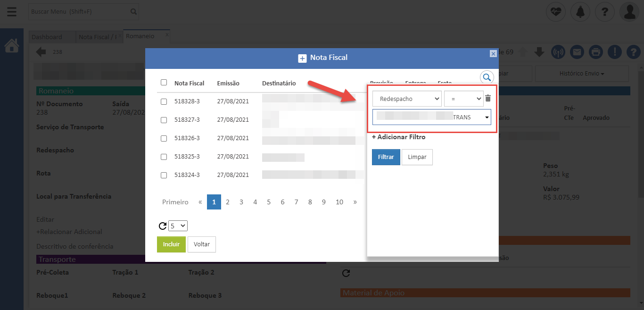This screenshot has height=310, width=644.
Task: Delete the Redespacho filter with trash icon
Action: tap(488, 99)
